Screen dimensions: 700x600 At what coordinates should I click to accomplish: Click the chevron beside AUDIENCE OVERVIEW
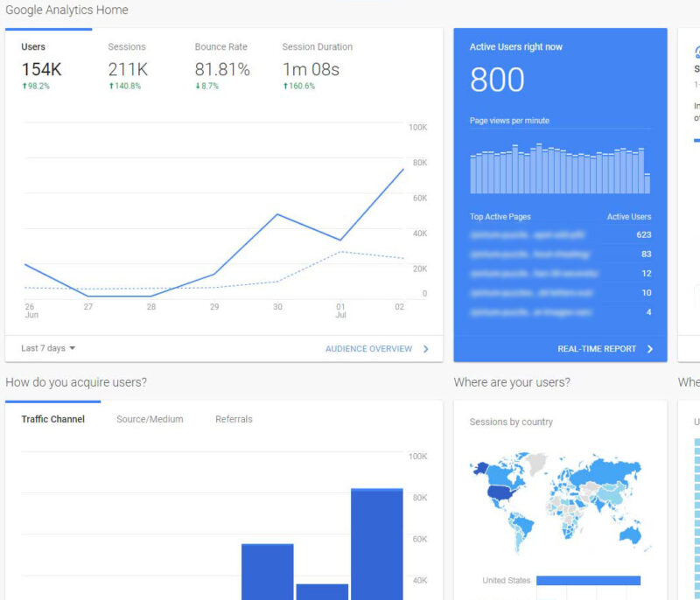pyautogui.click(x=426, y=348)
